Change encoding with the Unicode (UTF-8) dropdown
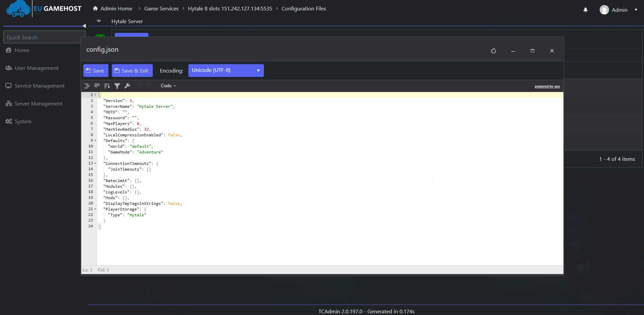 (x=226, y=70)
